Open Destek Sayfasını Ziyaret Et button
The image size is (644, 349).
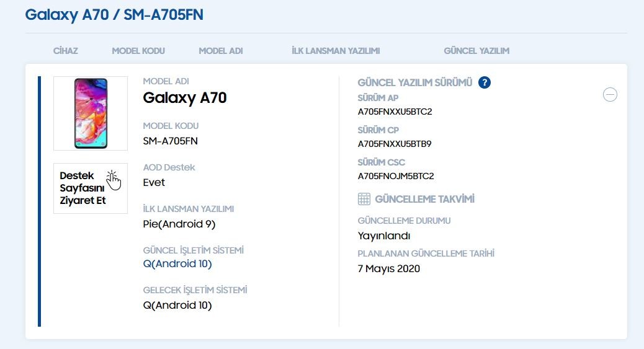click(91, 188)
